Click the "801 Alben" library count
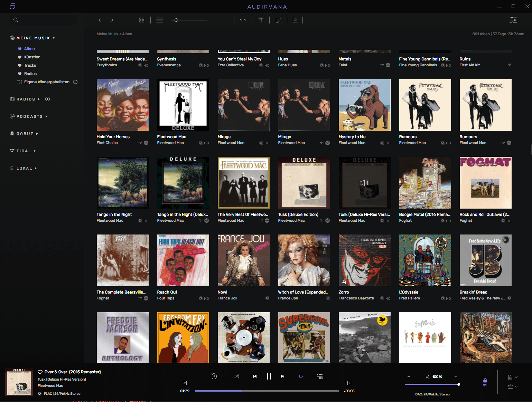 tap(481, 34)
